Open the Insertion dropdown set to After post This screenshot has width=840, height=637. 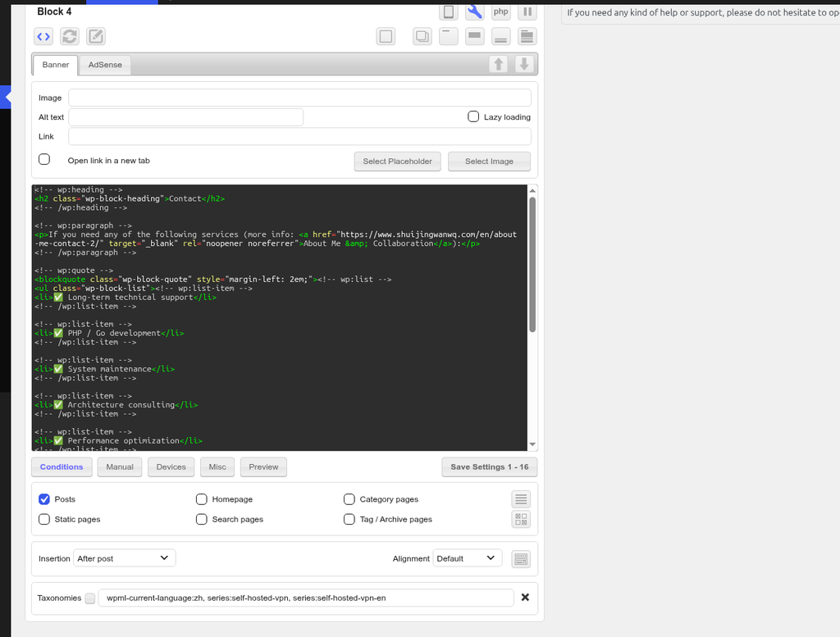(125, 558)
